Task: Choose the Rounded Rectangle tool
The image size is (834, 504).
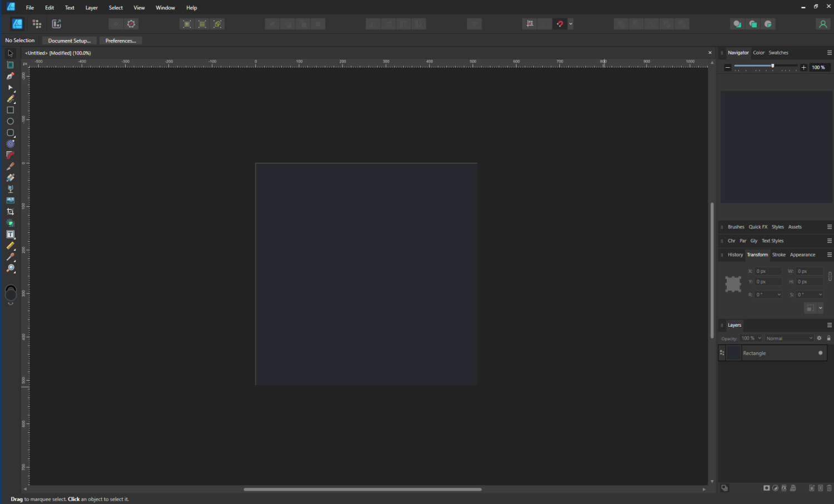Action: [10, 133]
